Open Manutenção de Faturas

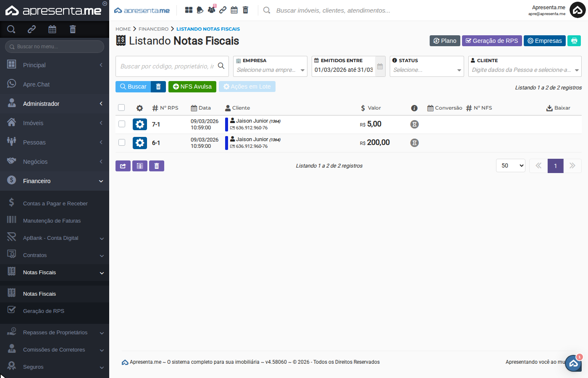tap(55, 221)
